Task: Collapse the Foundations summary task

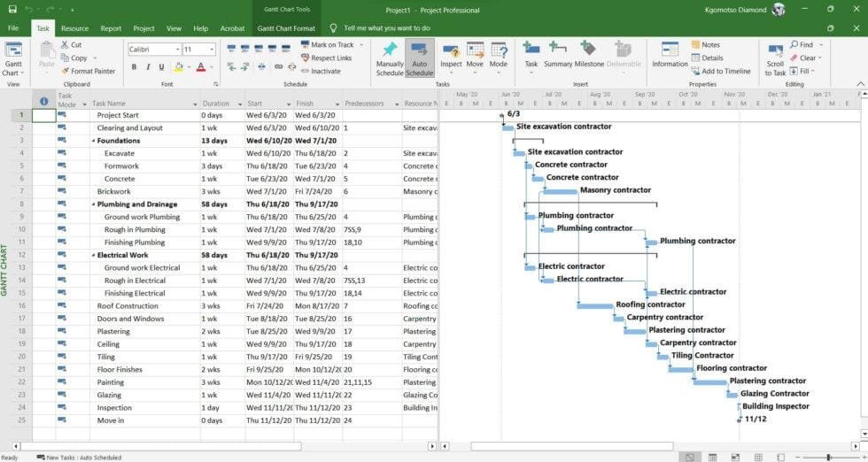Action: (94, 141)
